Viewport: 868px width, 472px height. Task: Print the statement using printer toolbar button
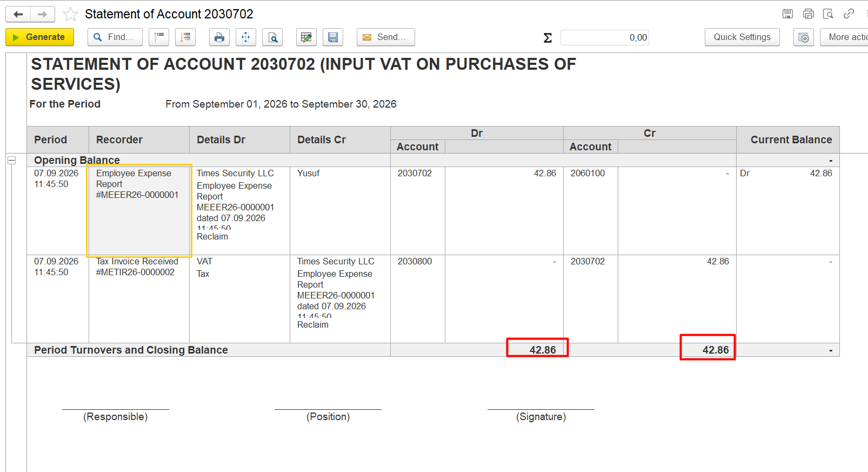click(x=219, y=37)
